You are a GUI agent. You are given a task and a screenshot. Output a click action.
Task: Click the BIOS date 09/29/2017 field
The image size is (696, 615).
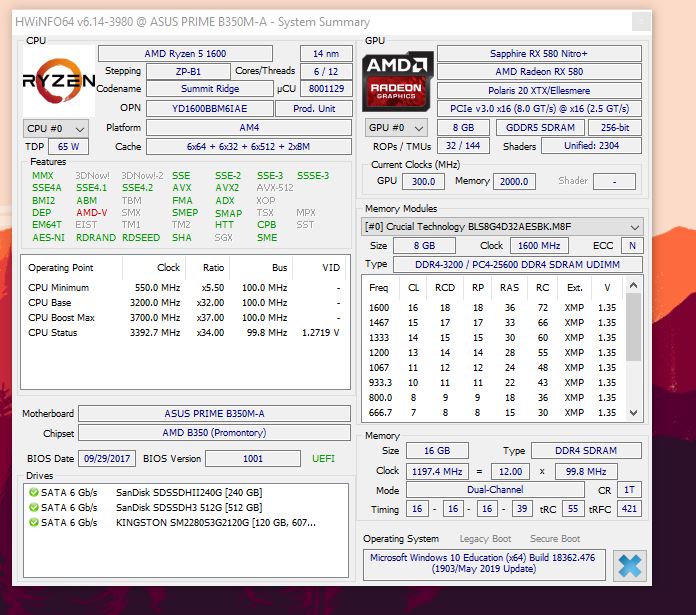coord(107,458)
